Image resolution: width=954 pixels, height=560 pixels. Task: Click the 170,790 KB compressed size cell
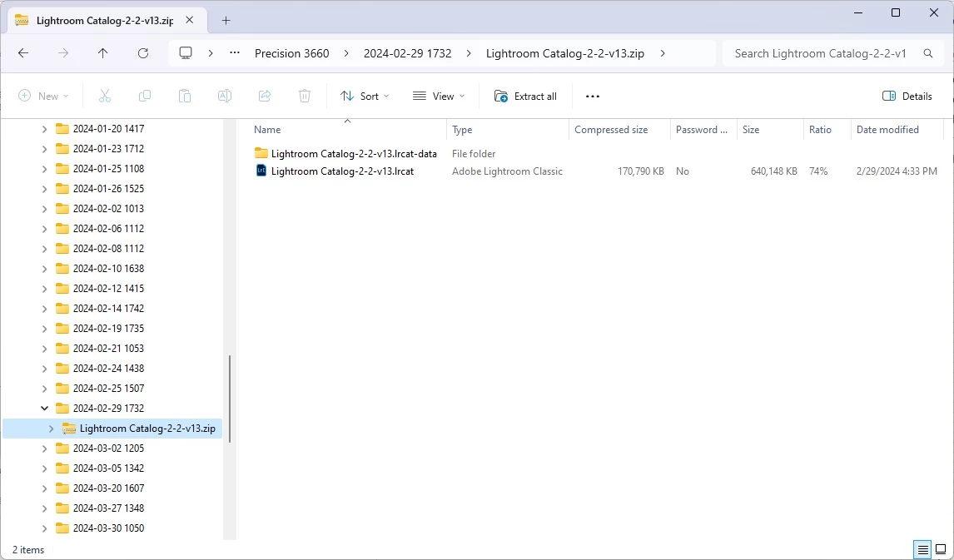coord(641,171)
